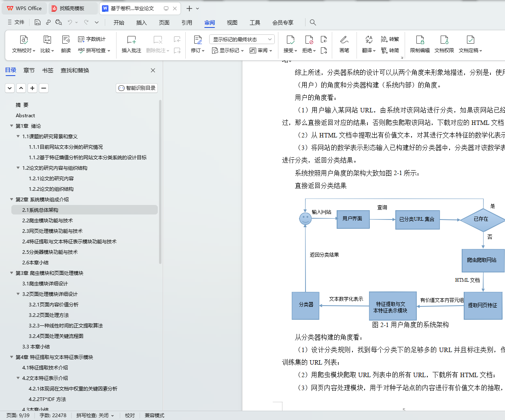
Task: Click the plus promote button in outline panel
Action: [x=33, y=88]
